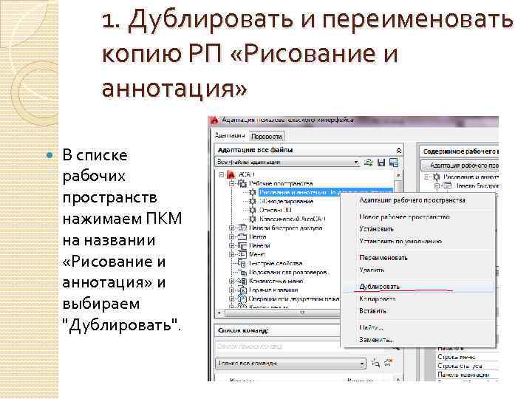This screenshot has width=532, height=399.
Task: Click the create new command star icon
Action: click(x=388, y=363)
